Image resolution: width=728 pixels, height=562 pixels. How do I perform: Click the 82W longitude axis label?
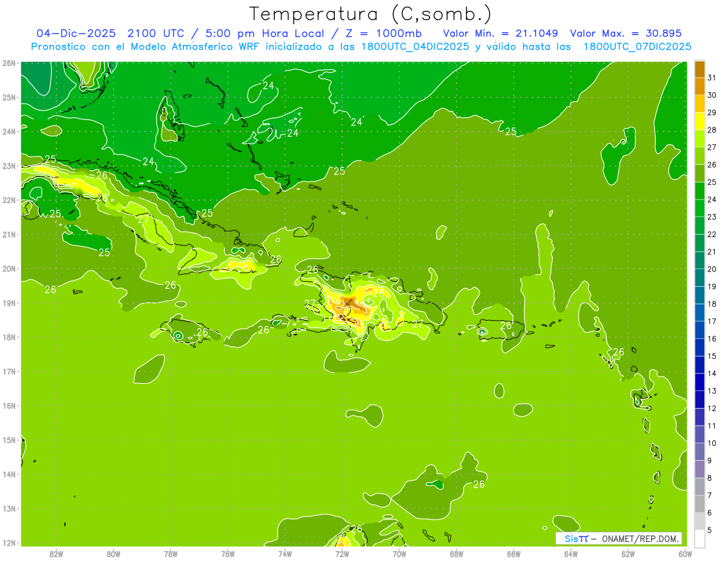tap(56, 554)
